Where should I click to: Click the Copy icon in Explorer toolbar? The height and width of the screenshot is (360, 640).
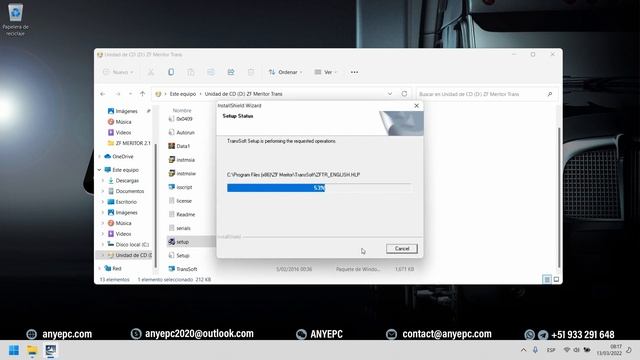[171, 72]
